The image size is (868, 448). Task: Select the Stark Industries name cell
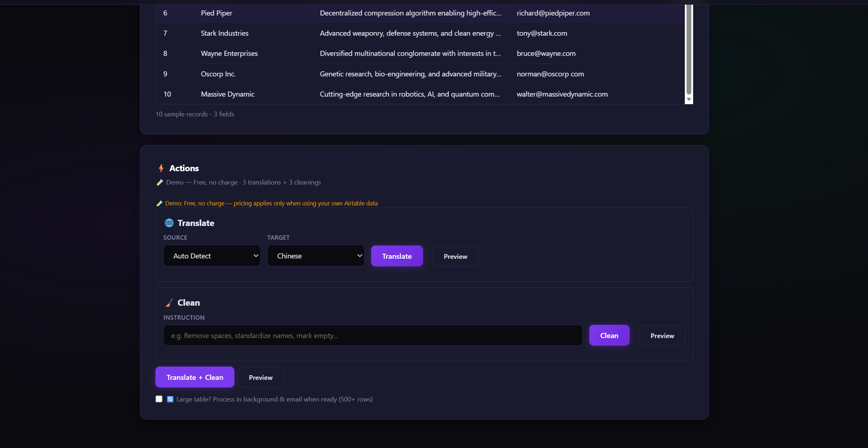225,33
